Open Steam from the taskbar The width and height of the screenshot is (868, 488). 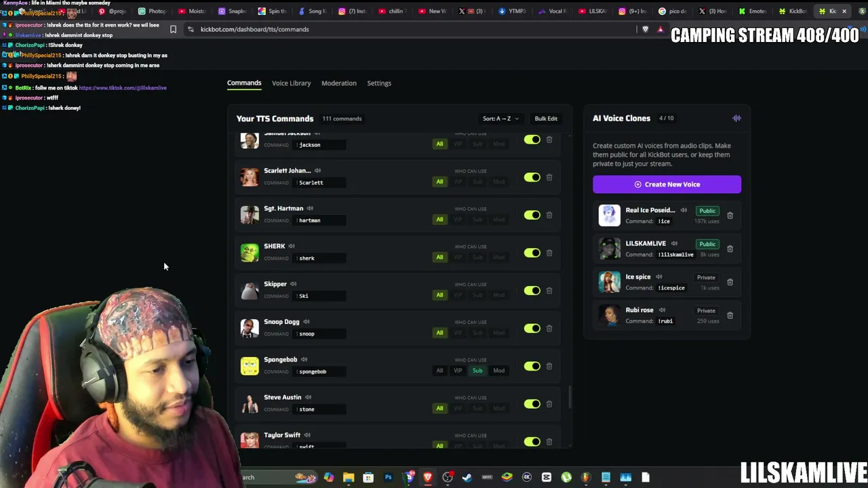(x=467, y=477)
